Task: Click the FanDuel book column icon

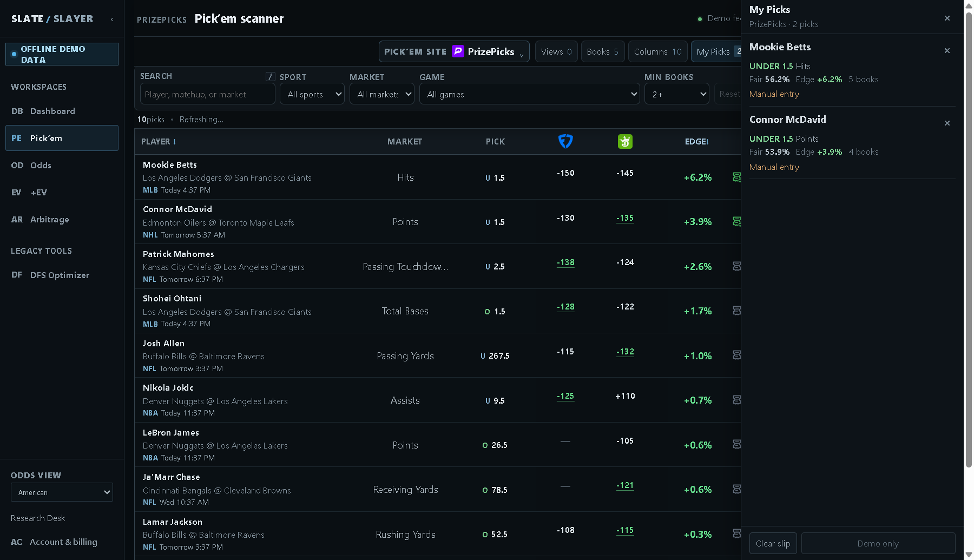Action: coord(565,141)
